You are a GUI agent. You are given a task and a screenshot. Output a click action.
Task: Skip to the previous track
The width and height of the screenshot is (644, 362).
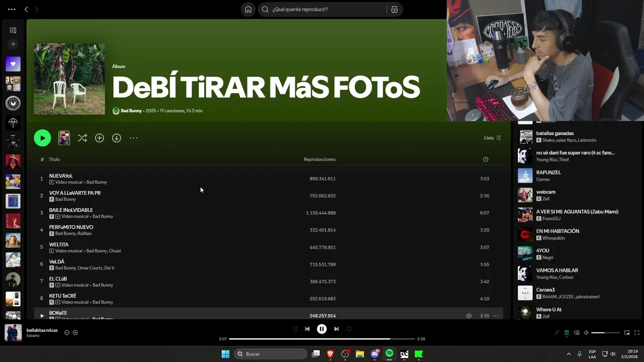[307, 329]
